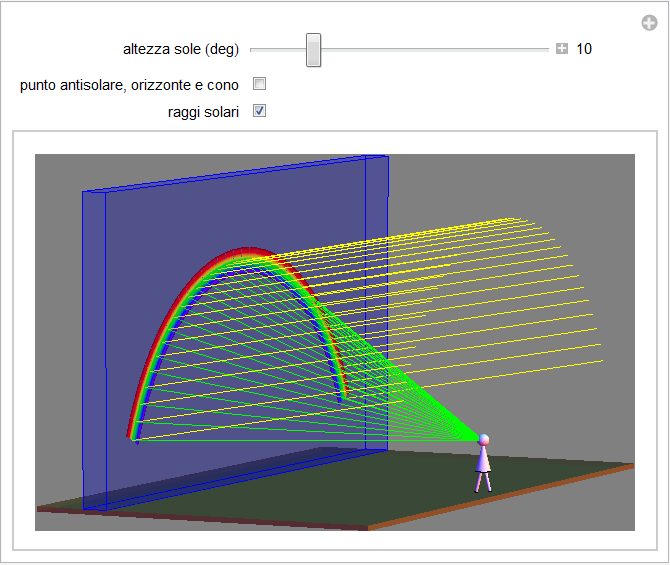Expand slider controls with small plus button
The image size is (670, 565).
tap(561, 49)
